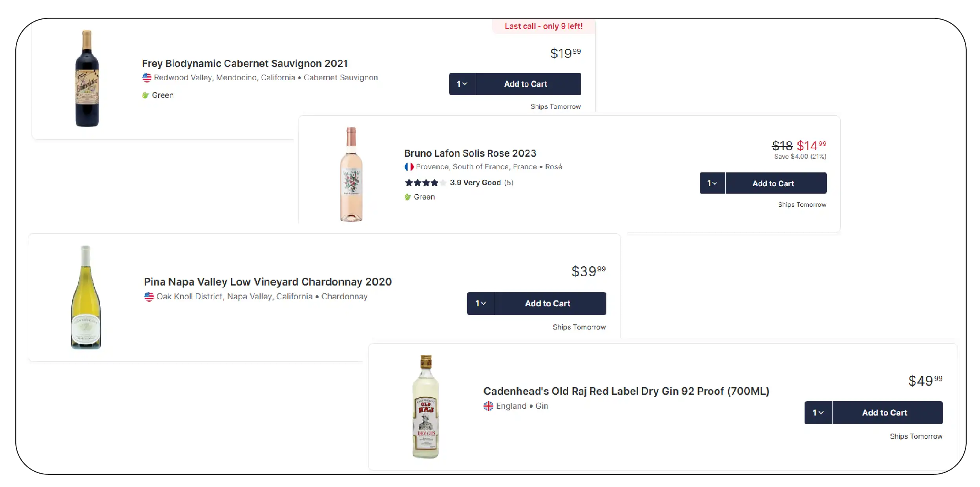This screenshot has width=980, height=487.
Task: Click the UK flag icon beside England
Action: 488,406
